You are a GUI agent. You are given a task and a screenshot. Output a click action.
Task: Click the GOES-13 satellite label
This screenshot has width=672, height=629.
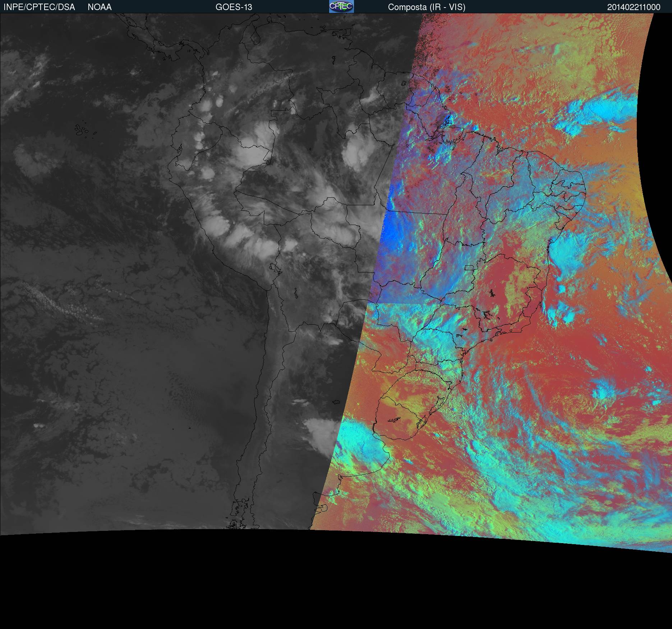(x=234, y=7)
